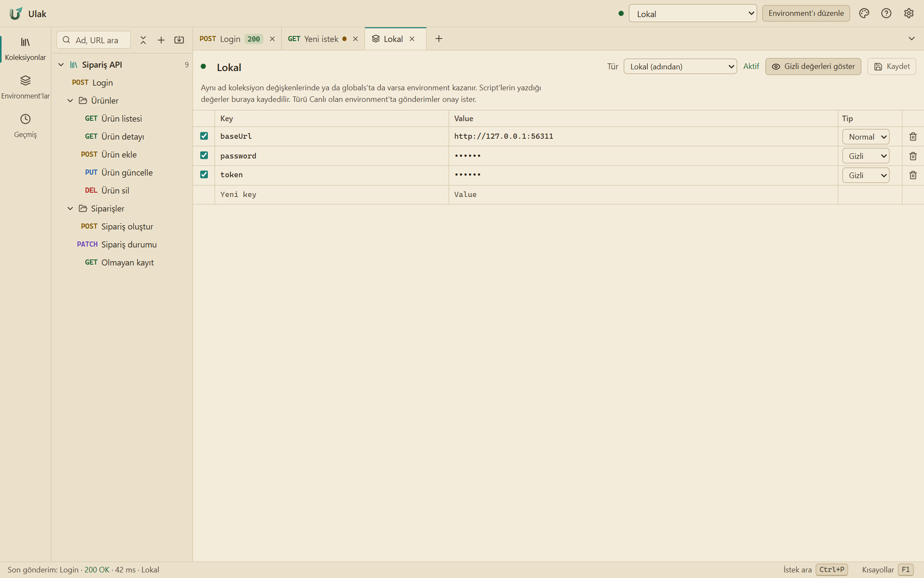Open a new tab with plus button

(439, 39)
